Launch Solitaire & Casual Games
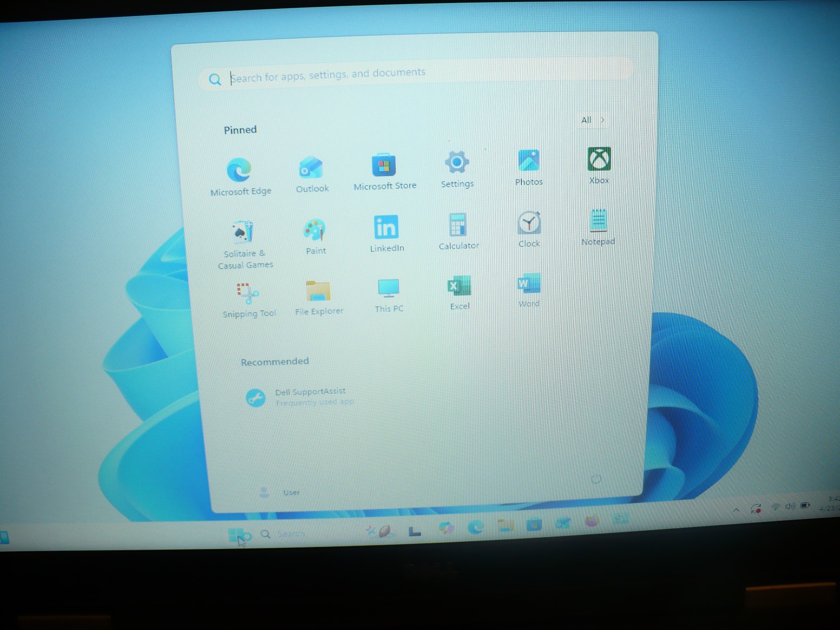 [244, 244]
